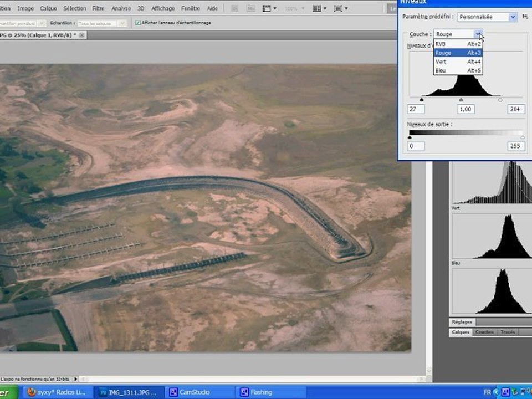This screenshot has height=399, width=532.
Task: Click the Windows Start button
Action: [x=9, y=392]
